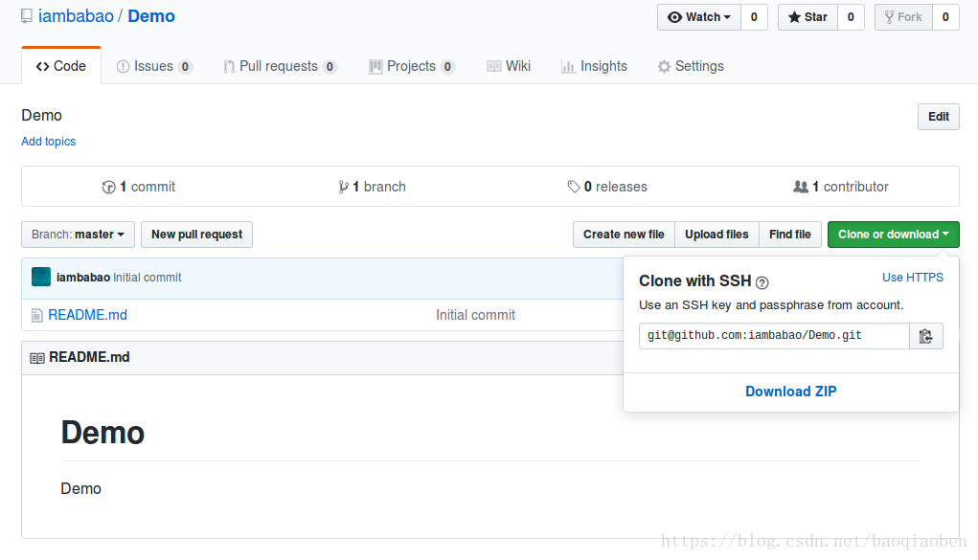Star the Demo repository
This screenshot has width=978, height=560.
[807, 17]
